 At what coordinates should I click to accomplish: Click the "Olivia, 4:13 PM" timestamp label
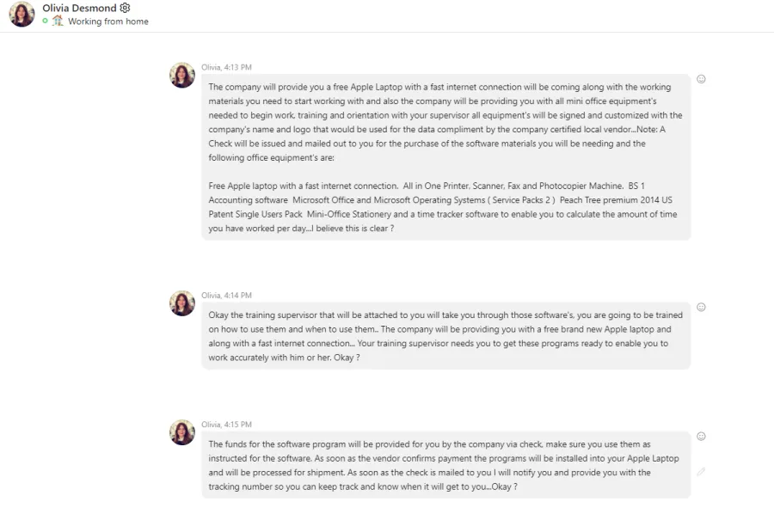[x=226, y=67]
